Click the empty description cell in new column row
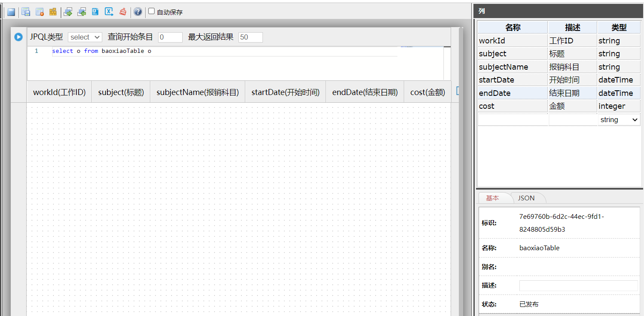The image size is (644, 316). coord(573,120)
